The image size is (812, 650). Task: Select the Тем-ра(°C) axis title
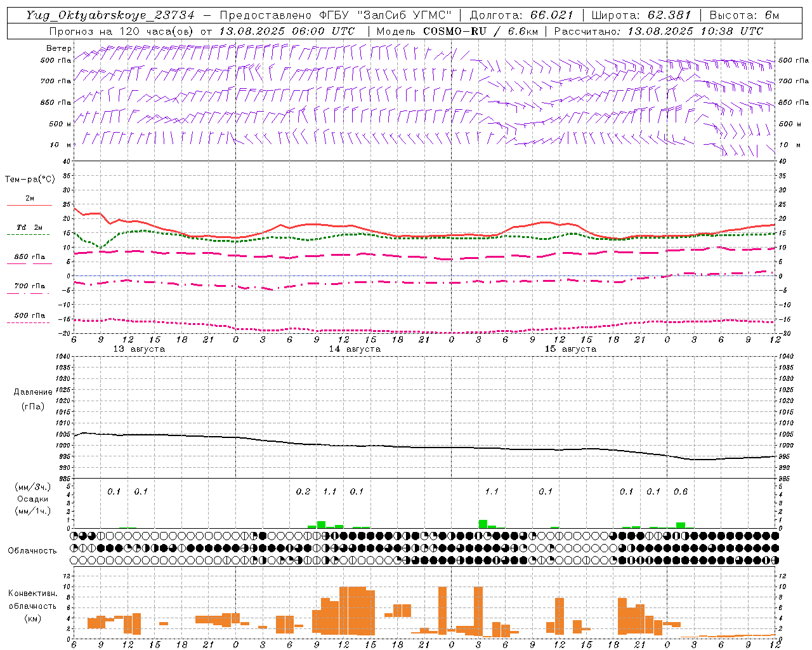pos(30,180)
